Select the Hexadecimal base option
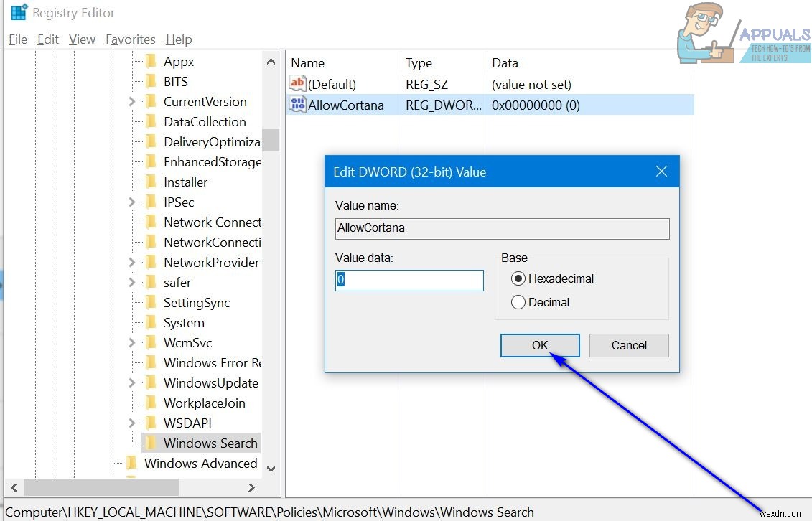 click(552, 278)
